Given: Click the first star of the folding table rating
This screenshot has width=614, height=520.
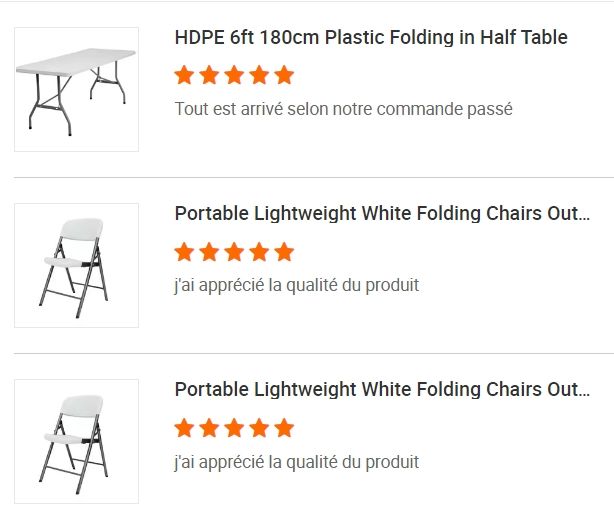Looking at the screenshot, I should [184, 75].
